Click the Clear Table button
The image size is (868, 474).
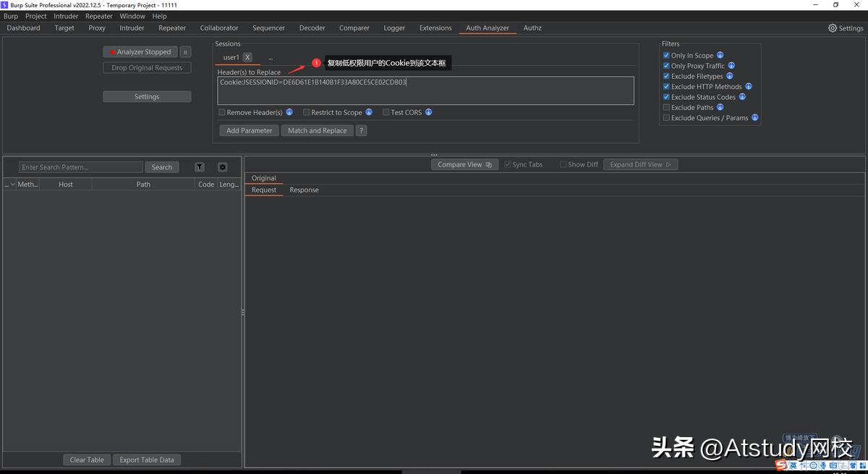point(86,459)
